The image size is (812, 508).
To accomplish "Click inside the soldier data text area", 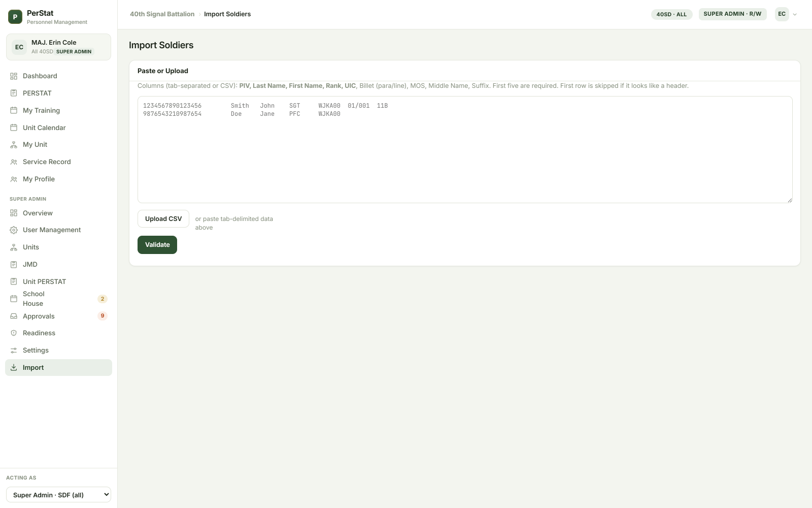I will point(465,150).
